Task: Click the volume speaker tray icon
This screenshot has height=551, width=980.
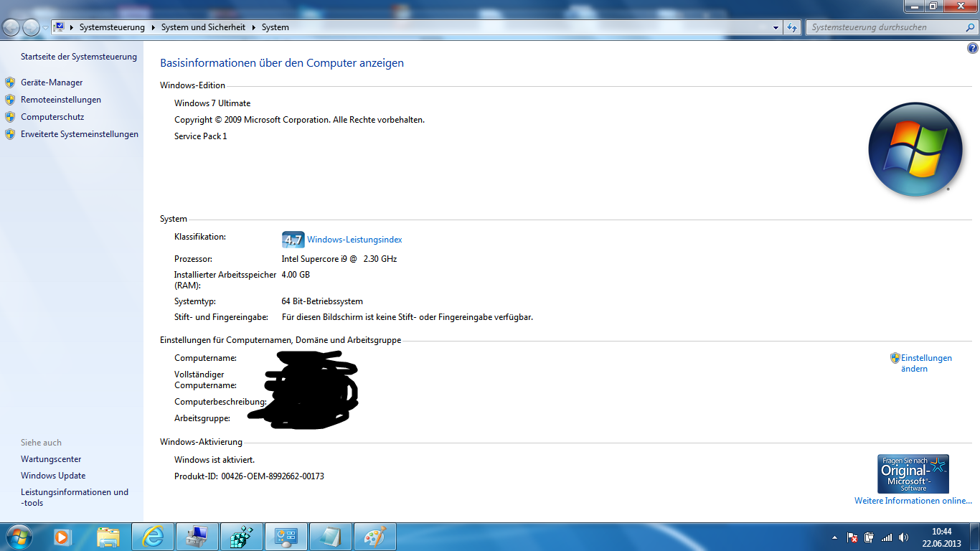Action: coord(904,537)
